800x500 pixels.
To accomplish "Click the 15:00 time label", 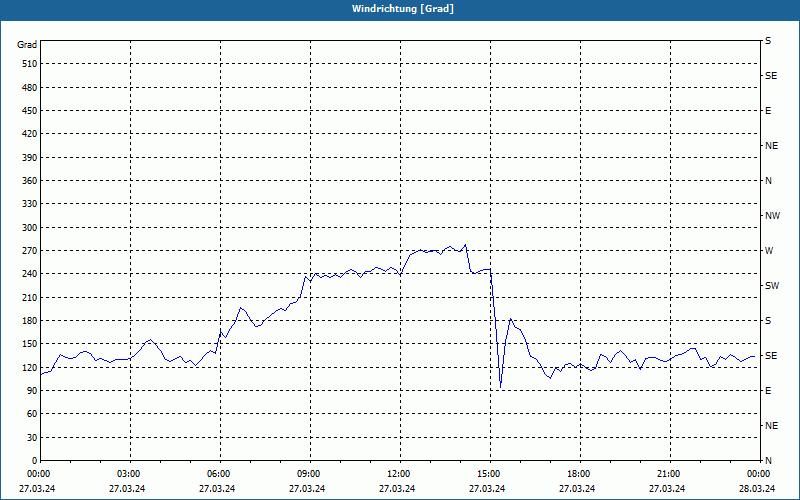I will pos(489,474).
